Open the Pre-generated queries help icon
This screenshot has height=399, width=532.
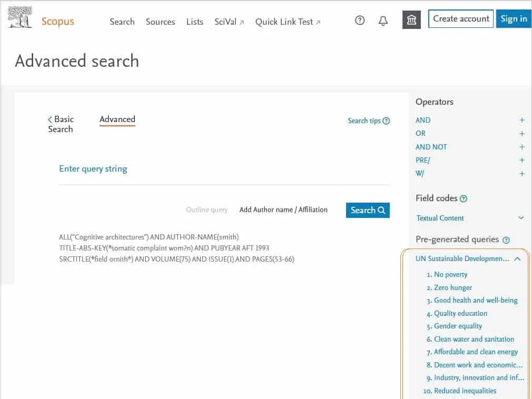coord(506,240)
